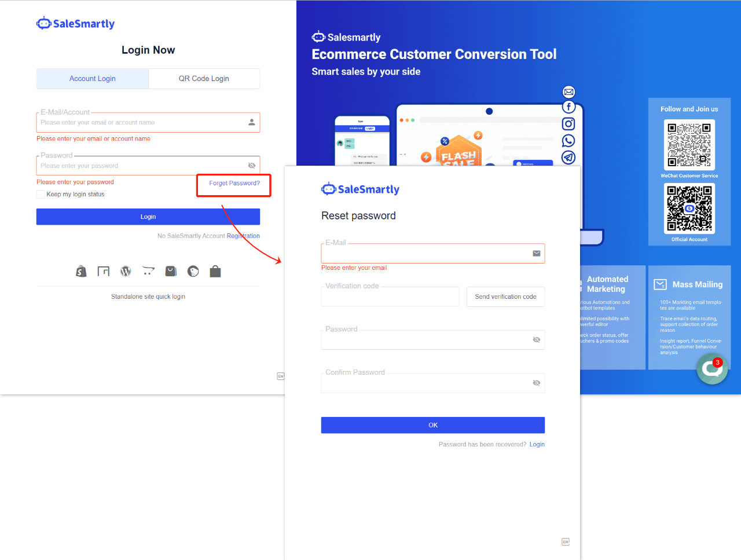Click the Login link beside Password has been recovered
The height and width of the screenshot is (560, 741).
coord(537,444)
